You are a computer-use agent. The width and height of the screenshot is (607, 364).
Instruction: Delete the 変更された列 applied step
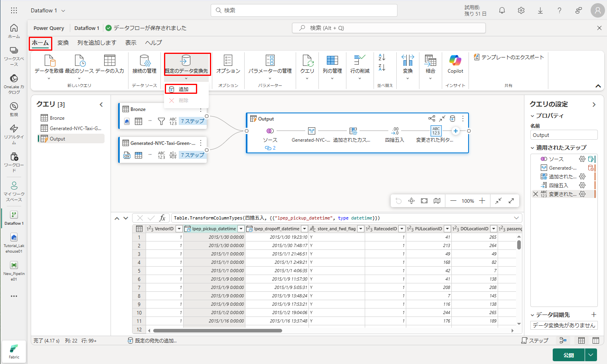[x=536, y=194]
